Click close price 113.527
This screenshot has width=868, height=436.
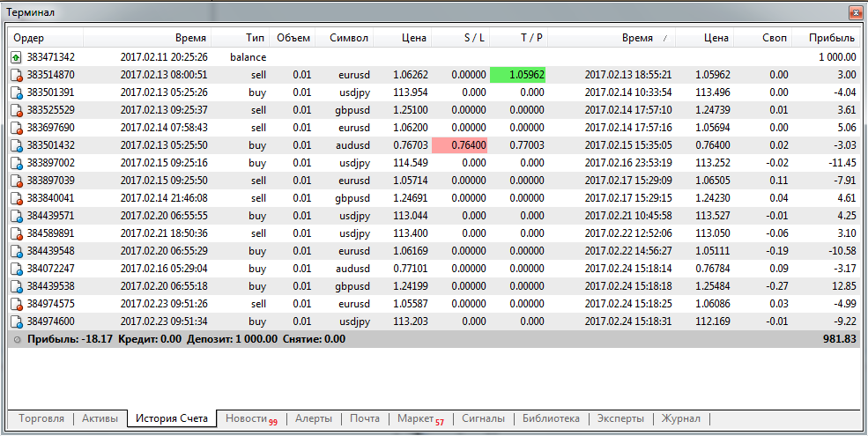click(x=714, y=216)
